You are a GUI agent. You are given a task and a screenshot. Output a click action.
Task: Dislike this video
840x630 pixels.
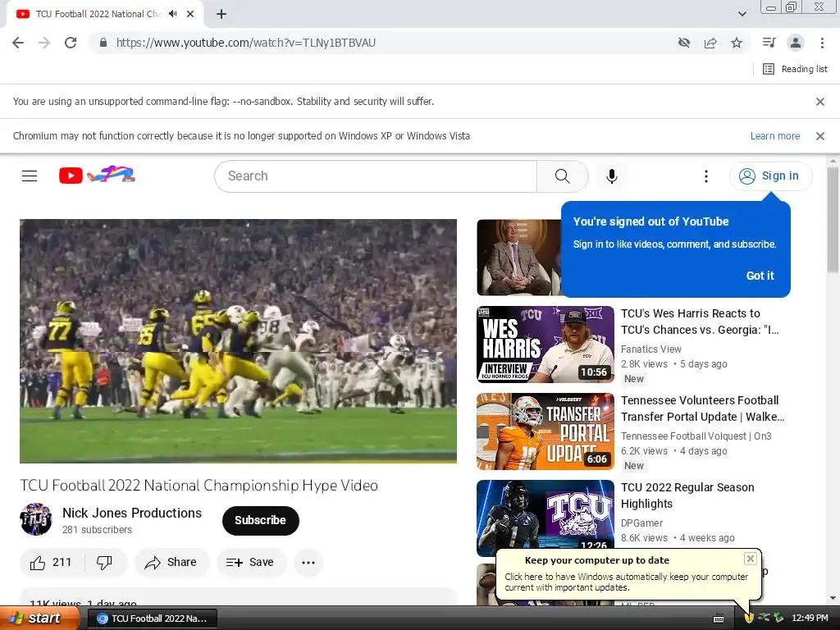click(104, 562)
